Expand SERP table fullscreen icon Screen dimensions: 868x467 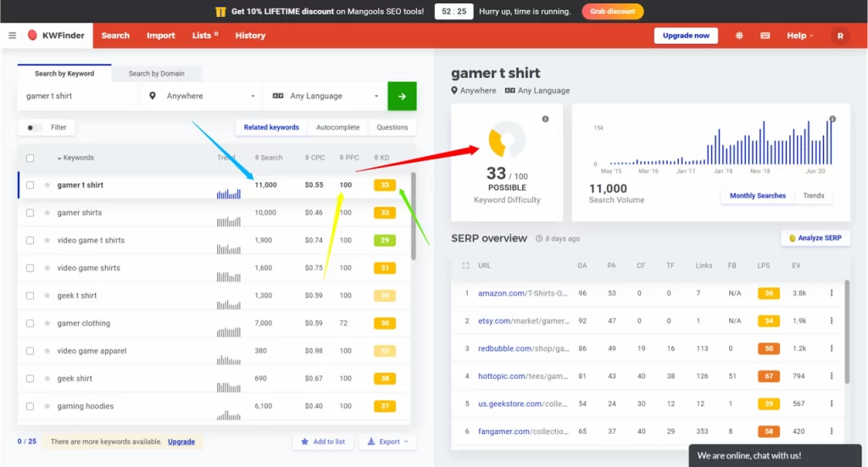coord(465,265)
